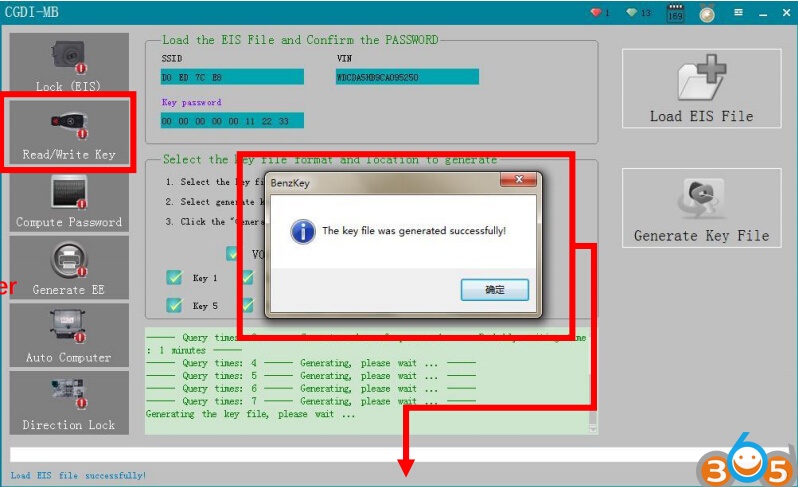
Task: Toggle the Key 5 checkbox
Action: pos(174,305)
